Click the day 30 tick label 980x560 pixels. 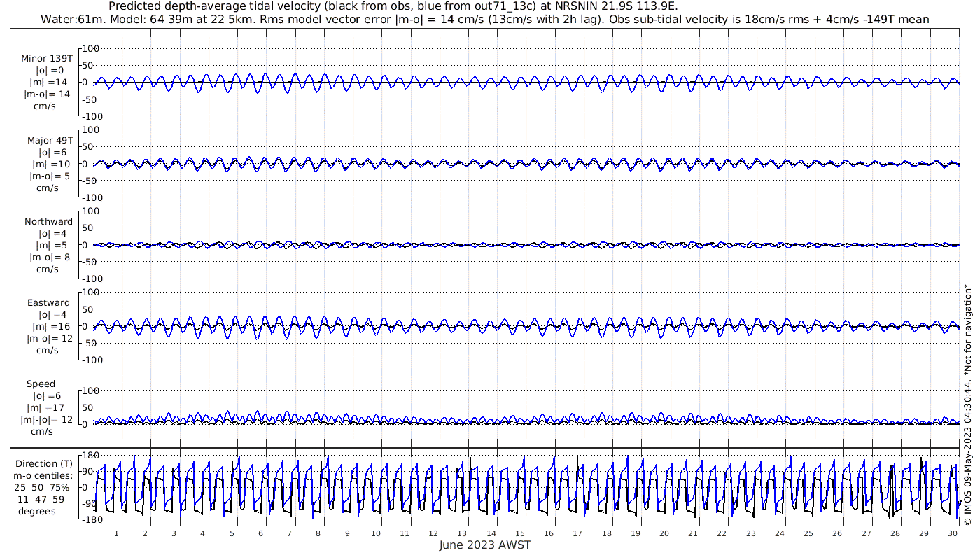953,533
